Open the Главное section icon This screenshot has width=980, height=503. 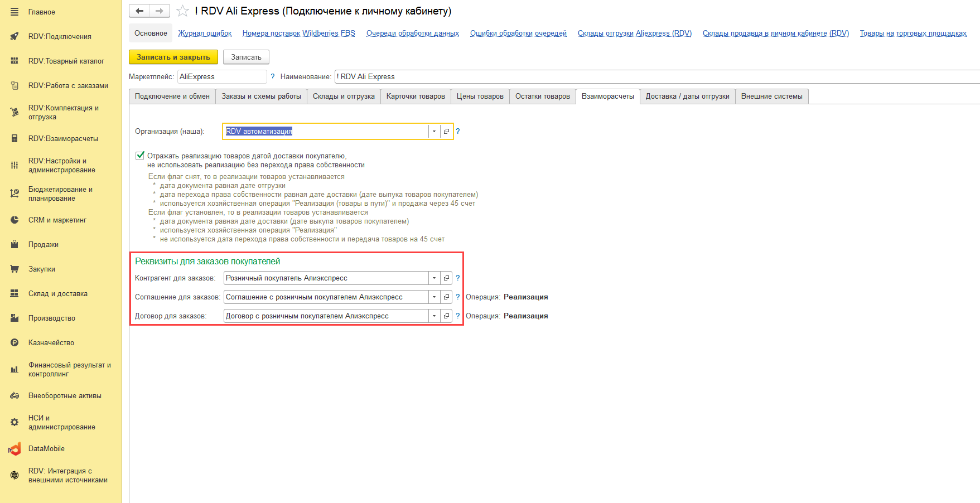pyautogui.click(x=15, y=12)
